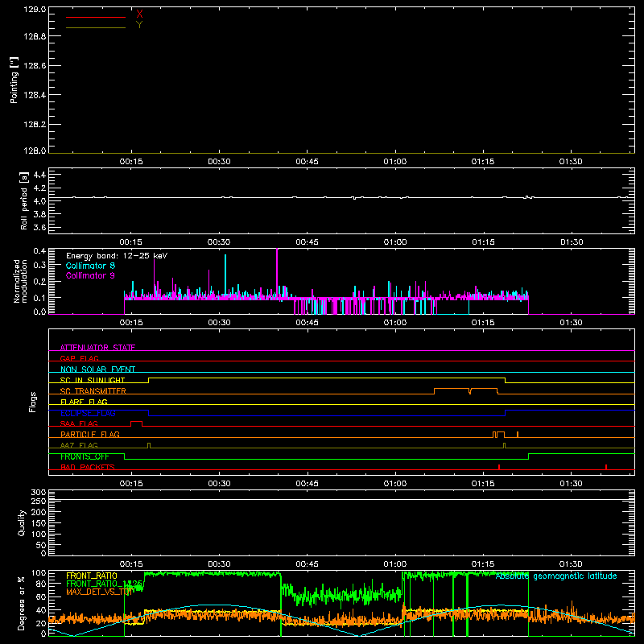Click 00:30 on the roll period time axis

pos(219,242)
